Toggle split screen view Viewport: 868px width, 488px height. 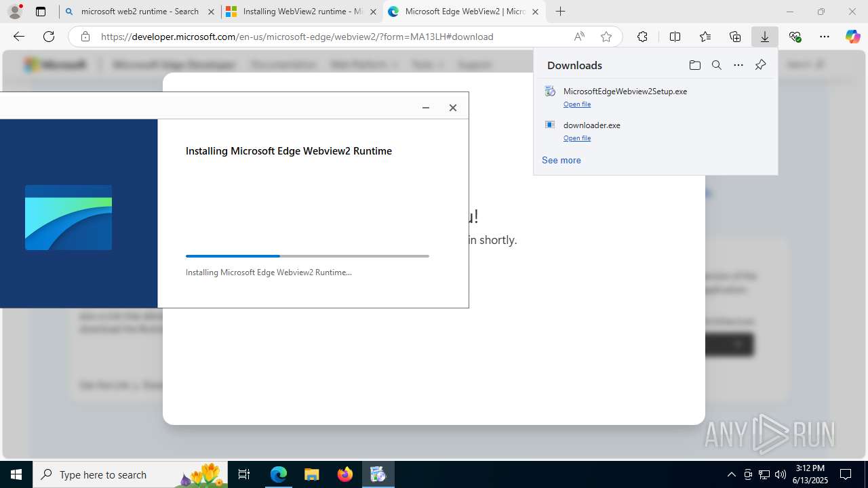675,37
